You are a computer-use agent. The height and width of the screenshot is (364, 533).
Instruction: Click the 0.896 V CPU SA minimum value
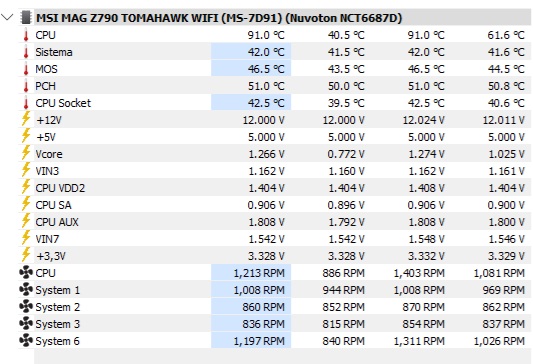346,205
